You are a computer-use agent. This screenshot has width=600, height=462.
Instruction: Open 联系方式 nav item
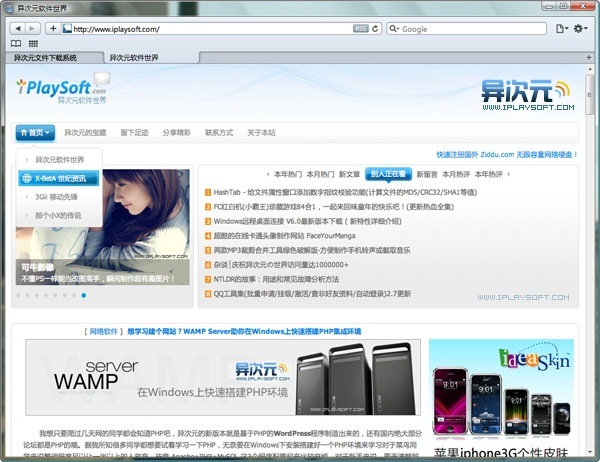tap(219, 133)
